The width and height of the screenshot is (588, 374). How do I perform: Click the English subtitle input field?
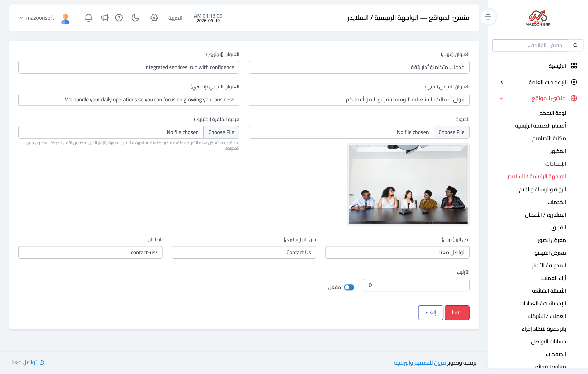pyautogui.click(x=129, y=100)
